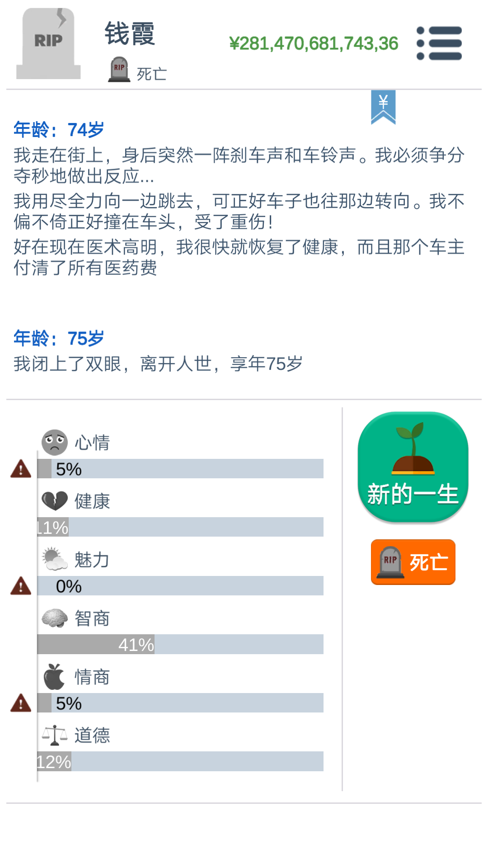Tap the cloudy sun 魅力 icon
The image size is (488, 868).
55,559
